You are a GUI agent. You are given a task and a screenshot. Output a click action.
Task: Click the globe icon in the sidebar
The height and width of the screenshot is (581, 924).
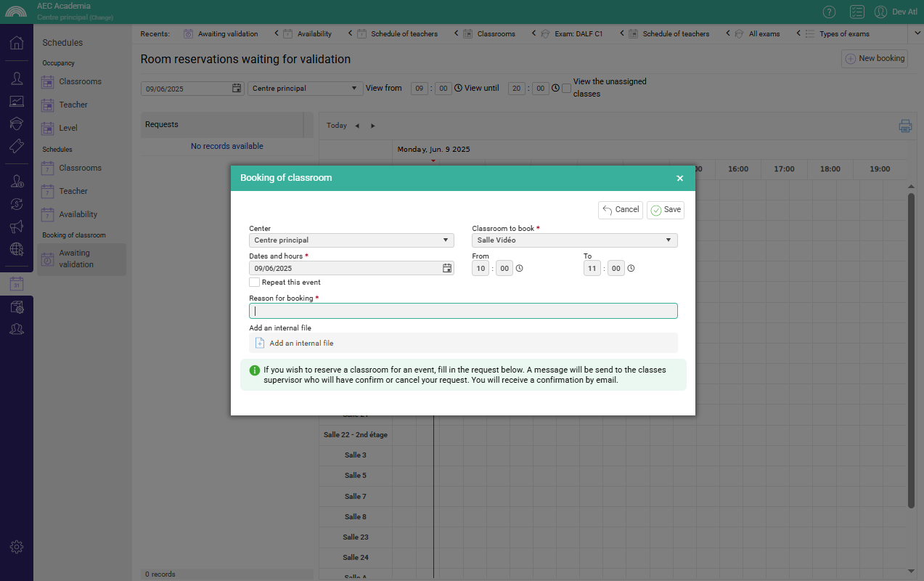tap(17, 249)
